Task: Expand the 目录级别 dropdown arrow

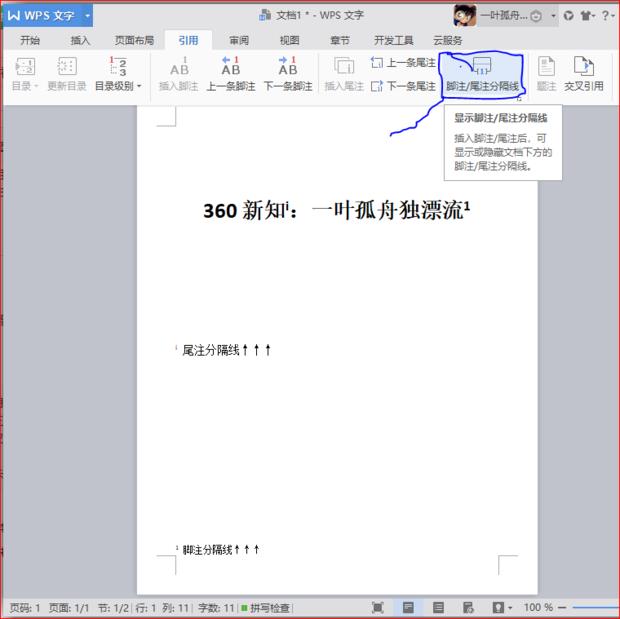Action: 139,87
